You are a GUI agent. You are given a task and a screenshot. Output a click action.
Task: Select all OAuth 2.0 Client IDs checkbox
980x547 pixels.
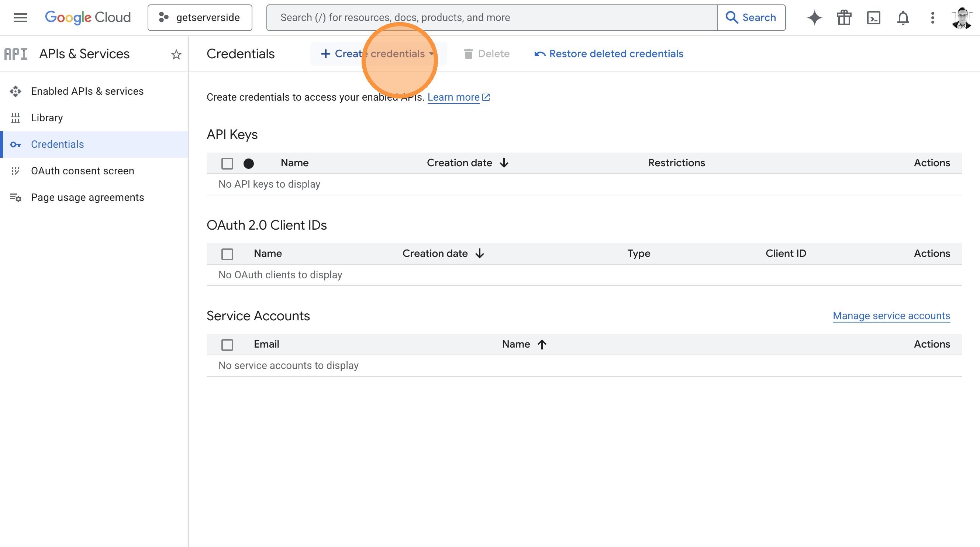(x=227, y=254)
